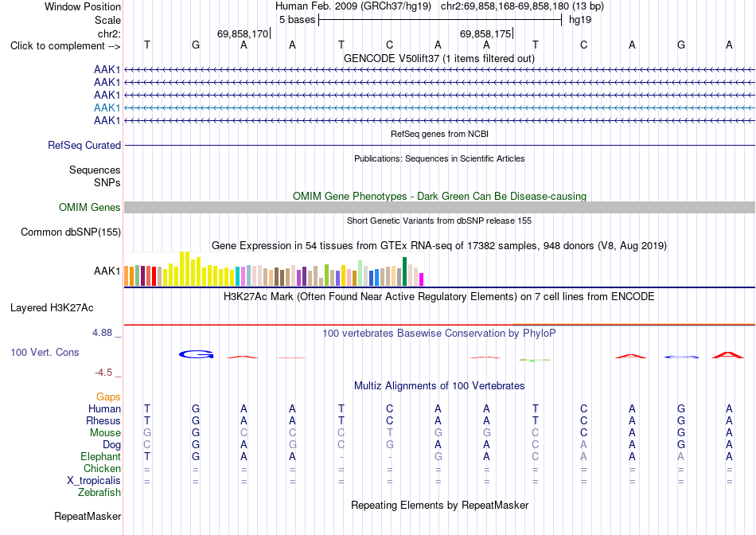756x535 pixels.
Task: Click the Mouse species row label
Action: (105, 433)
